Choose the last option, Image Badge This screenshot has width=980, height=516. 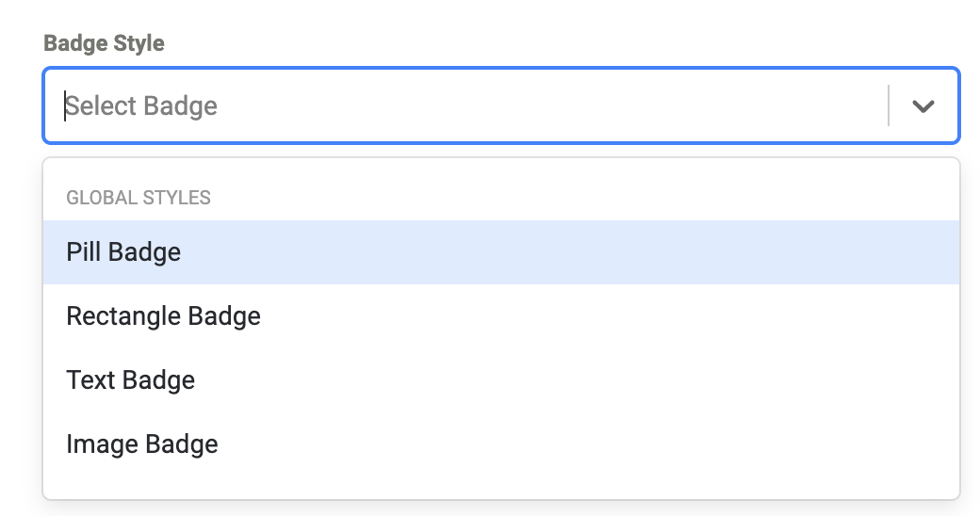142,444
